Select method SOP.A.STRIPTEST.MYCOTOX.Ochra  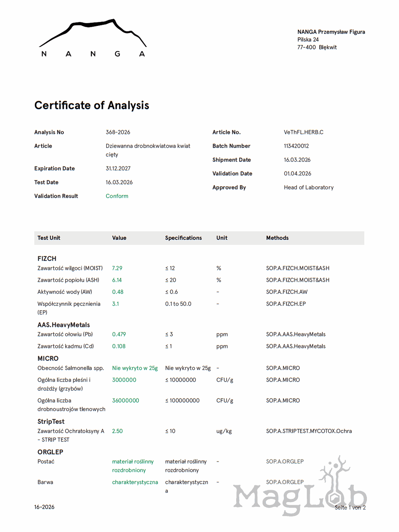pos(309,431)
